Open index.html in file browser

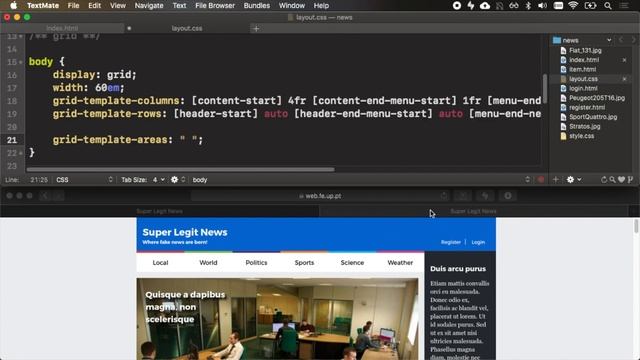(x=584, y=60)
